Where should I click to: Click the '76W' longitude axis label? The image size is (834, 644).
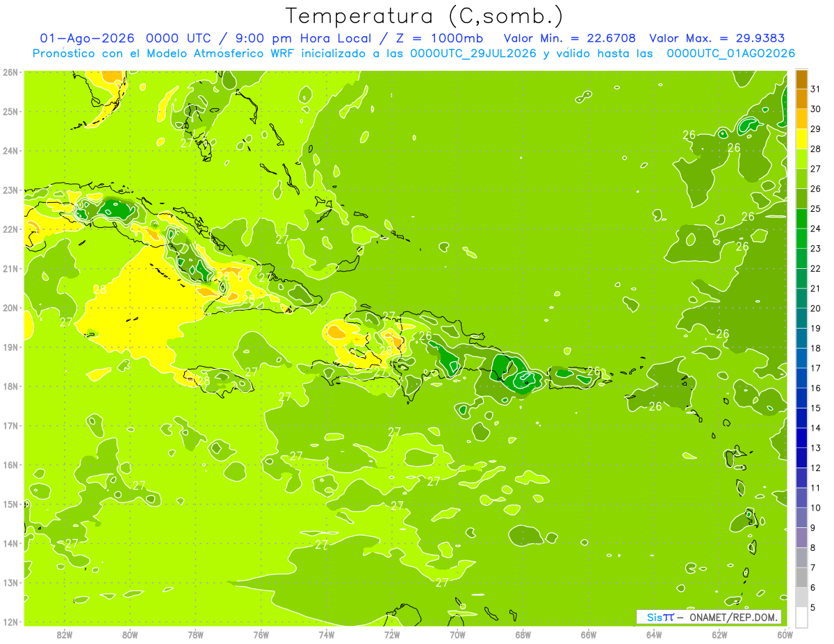coord(261,634)
